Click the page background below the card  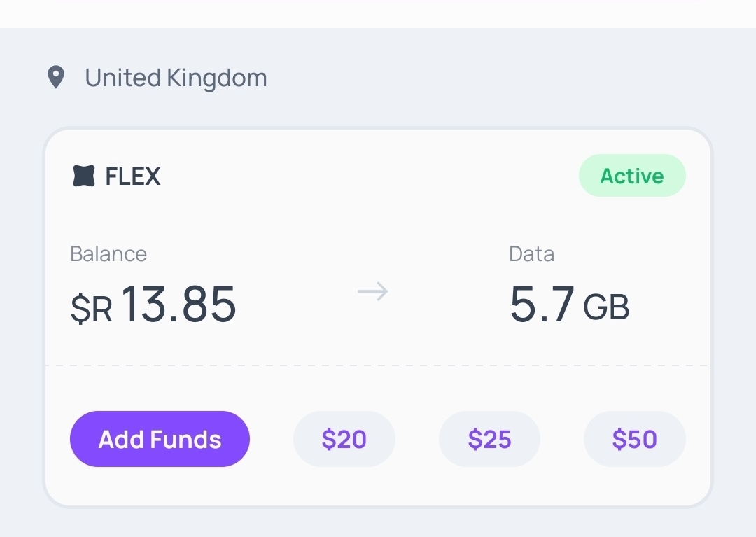[378, 523]
